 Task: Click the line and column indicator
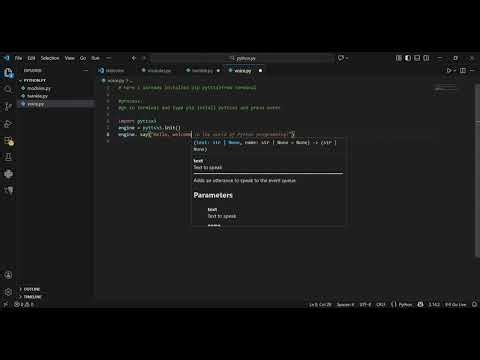coord(320,304)
